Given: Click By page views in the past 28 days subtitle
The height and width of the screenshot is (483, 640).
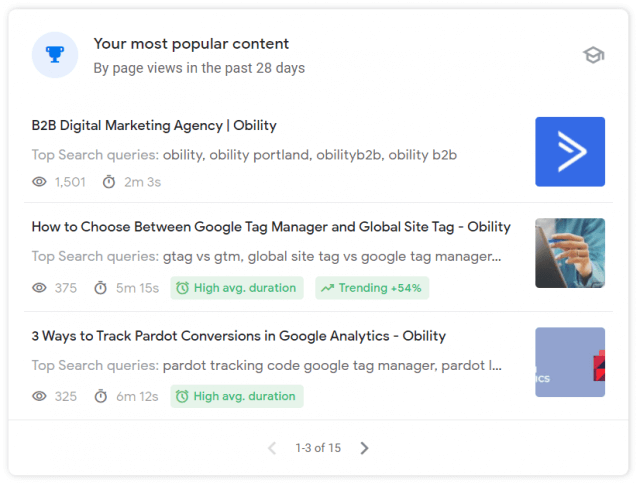Looking at the screenshot, I should (199, 68).
